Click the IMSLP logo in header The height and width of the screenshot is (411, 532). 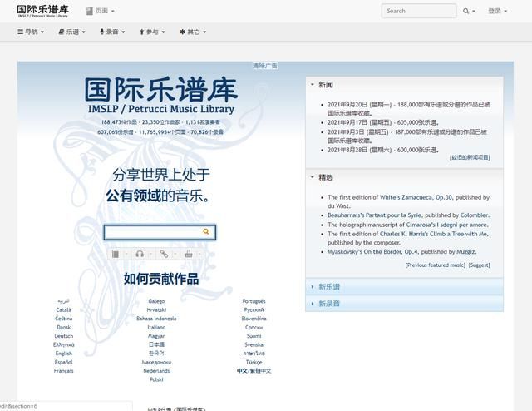pyautogui.click(x=42, y=11)
